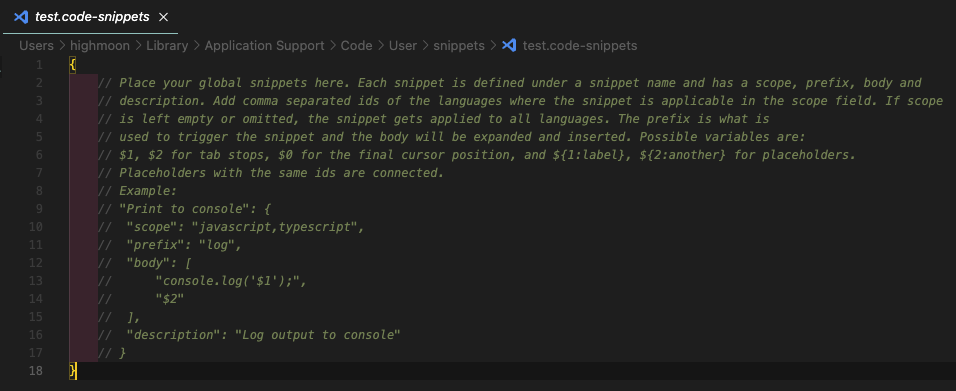Close the test.code-snippets tab
This screenshot has width=956, height=391.
tap(163, 17)
